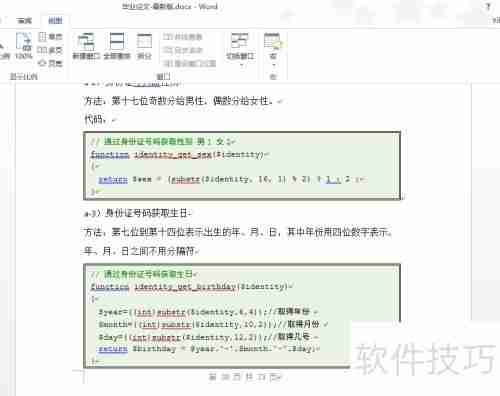Click Reset Window Position (重设窗口位置)
The height and width of the screenshot is (396, 500).
[x=190, y=63]
